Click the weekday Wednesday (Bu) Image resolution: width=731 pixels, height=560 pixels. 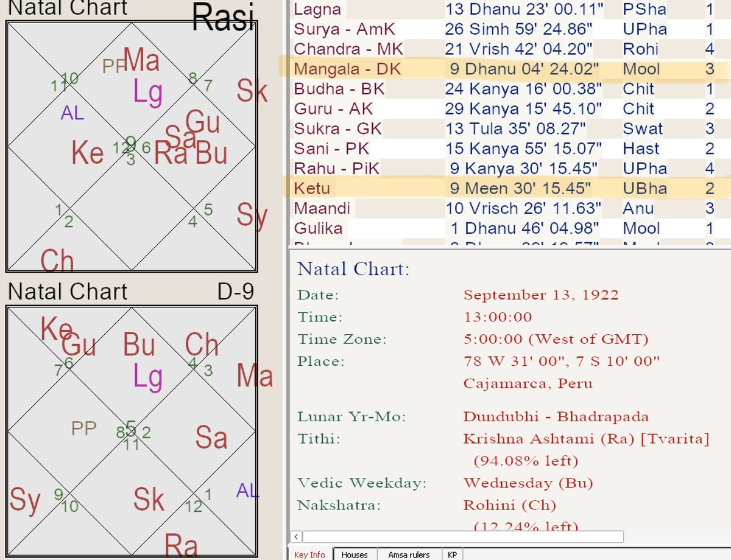[x=528, y=483]
